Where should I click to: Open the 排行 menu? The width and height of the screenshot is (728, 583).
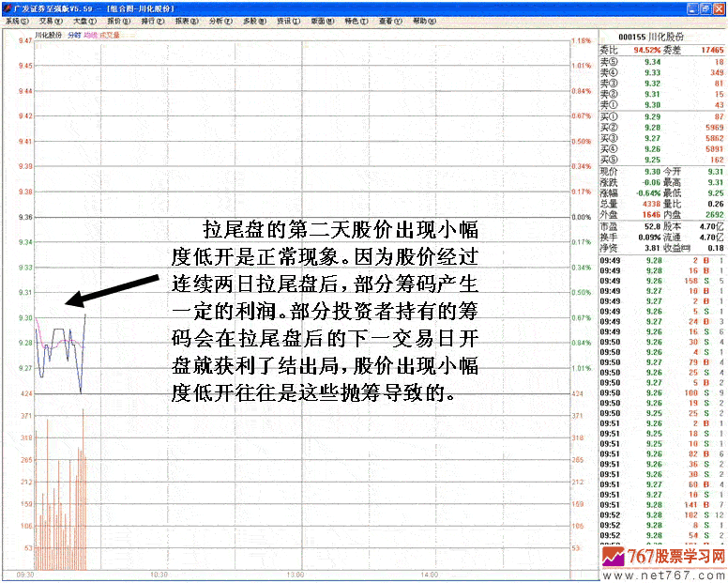(x=152, y=20)
